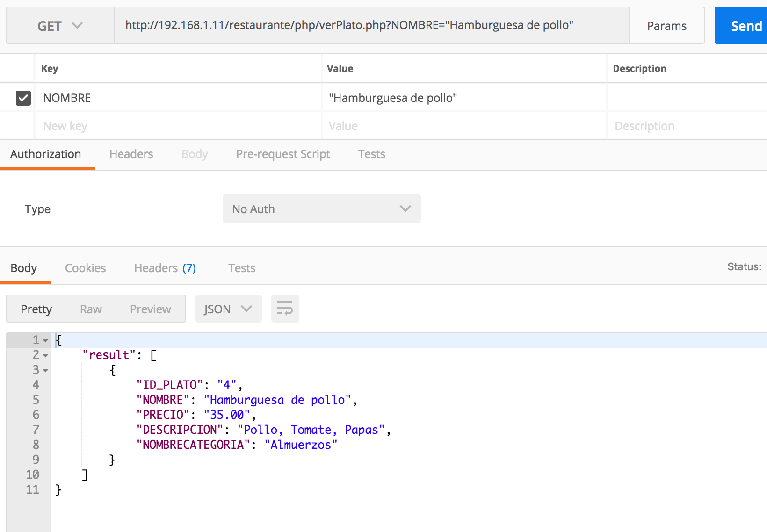Click the "ID_PLATO" key in response

pyautogui.click(x=170, y=385)
